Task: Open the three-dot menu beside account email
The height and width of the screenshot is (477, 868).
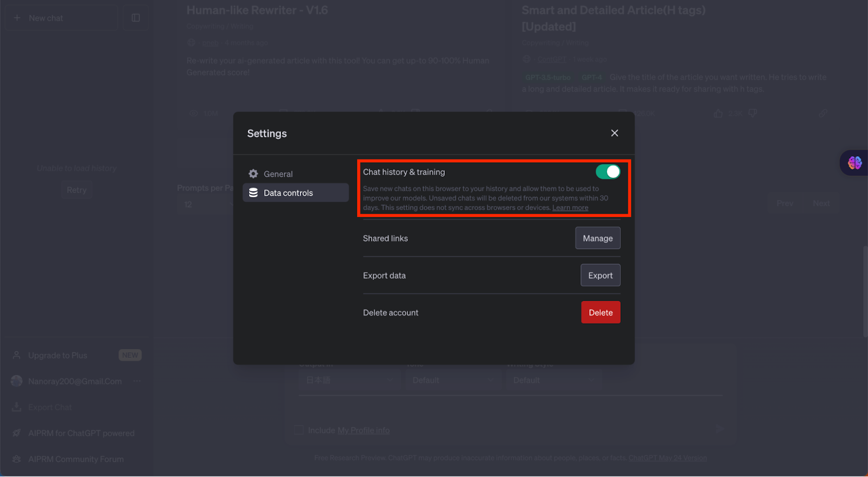Action: coord(137,381)
